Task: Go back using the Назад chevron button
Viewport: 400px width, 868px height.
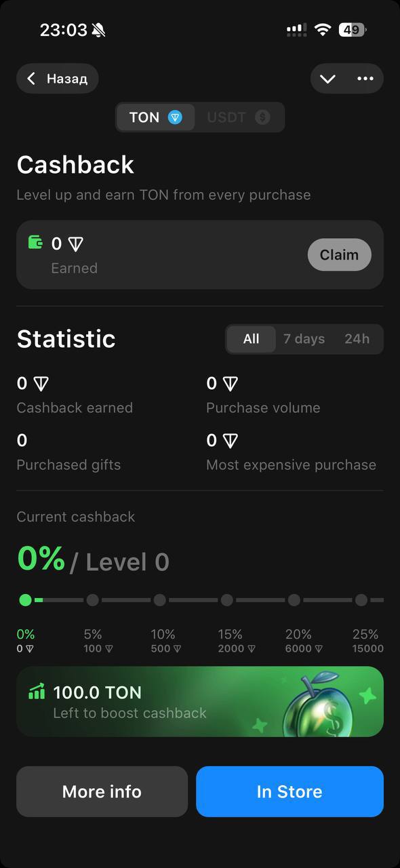Action: [x=58, y=79]
